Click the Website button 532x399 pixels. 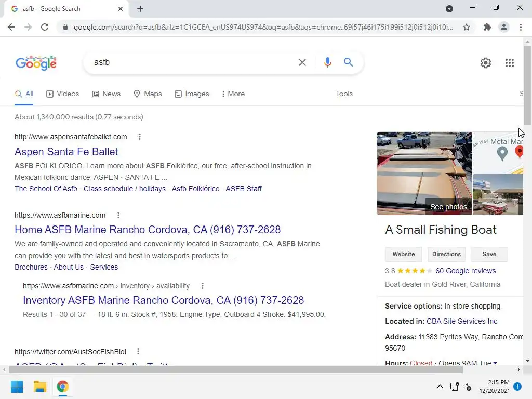pos(403,254)
